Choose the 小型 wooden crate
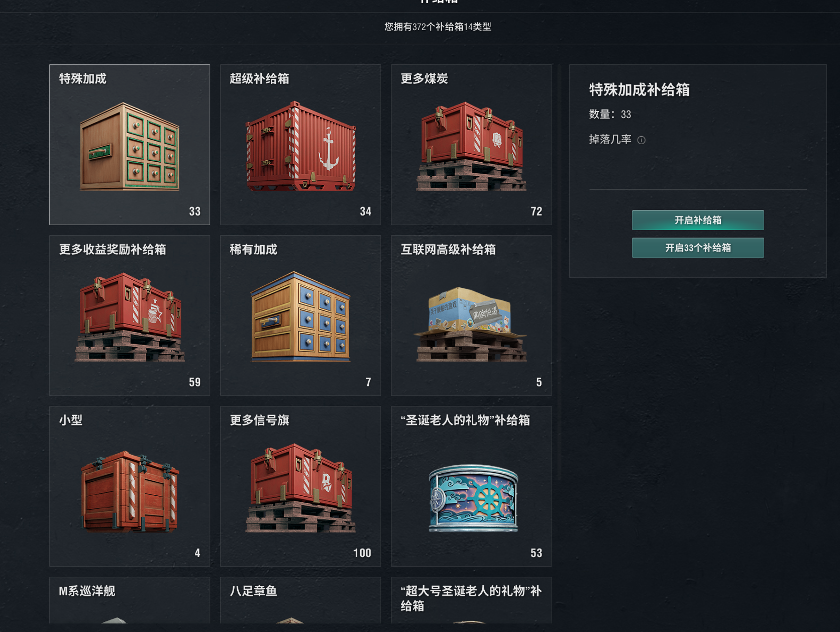 (130, 486)
